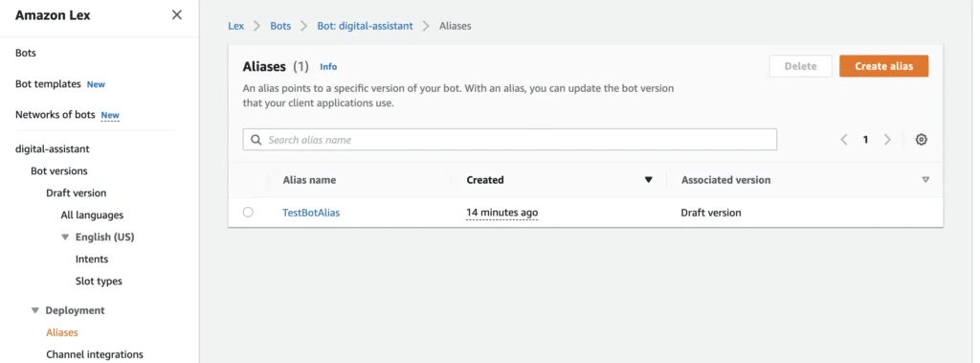This screenshot has height=363, width=980.
Task: Collapse the Deployment section
Action: (x=35, y=310)
